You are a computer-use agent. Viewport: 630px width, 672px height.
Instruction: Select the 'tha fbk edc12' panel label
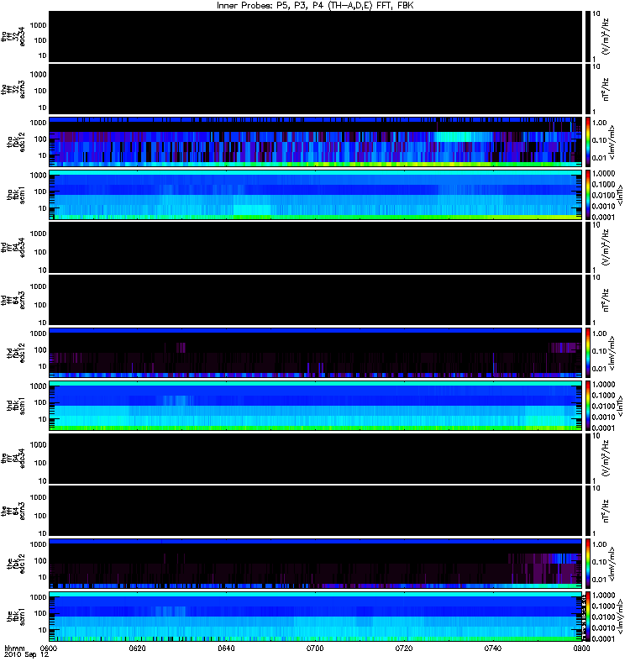point(16,142)
